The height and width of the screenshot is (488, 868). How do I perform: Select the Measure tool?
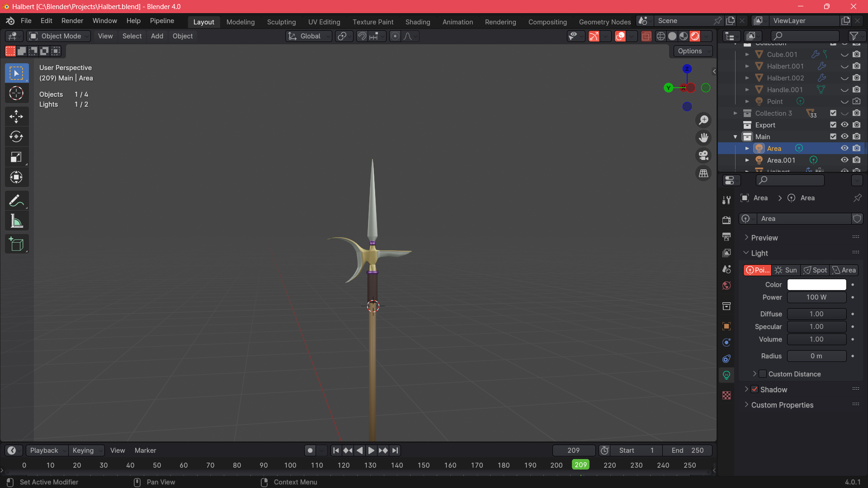click(x=16, y=221)
